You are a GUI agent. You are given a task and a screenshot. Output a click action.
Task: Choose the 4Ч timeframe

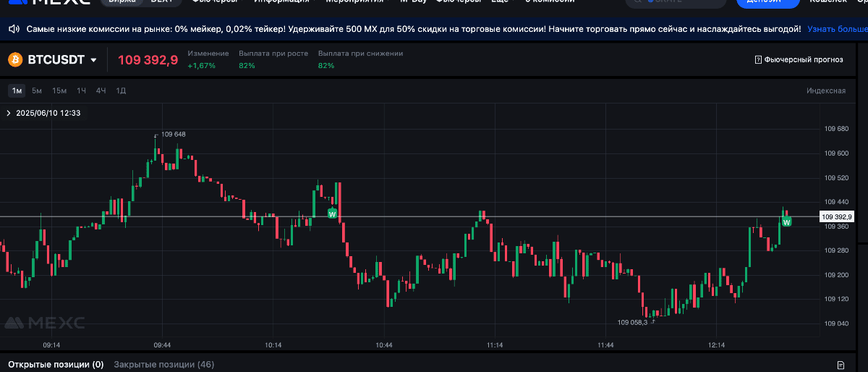pos(101,90)
